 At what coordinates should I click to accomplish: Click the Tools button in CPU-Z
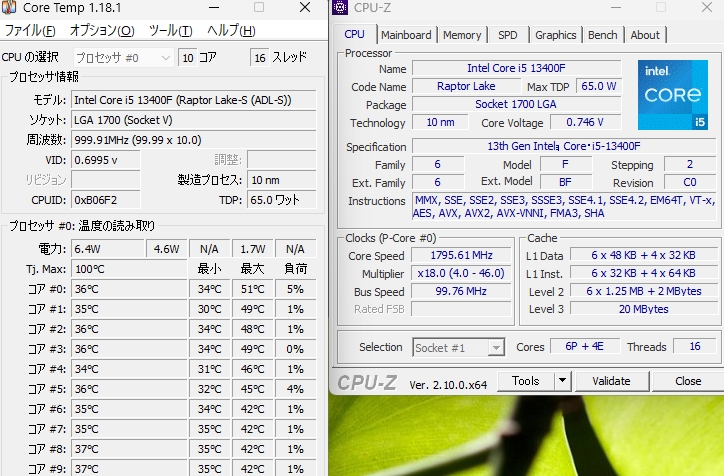(525, 381)
